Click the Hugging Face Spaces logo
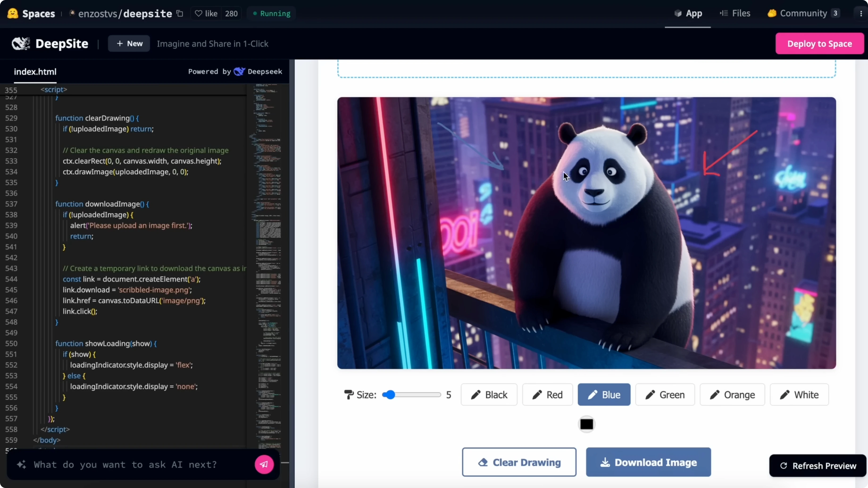The height and width of the screenshot is (488, 868). (13, 13)
